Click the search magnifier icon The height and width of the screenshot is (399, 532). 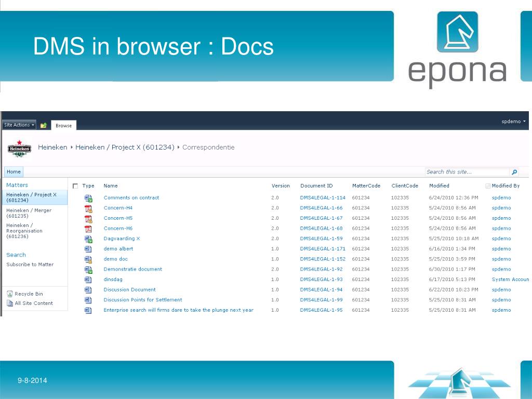pos(514,172)
